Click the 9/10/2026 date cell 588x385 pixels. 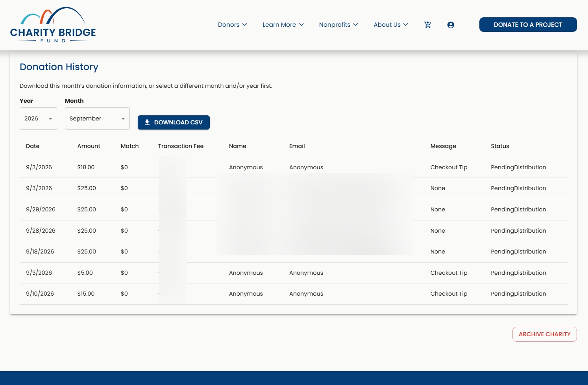40,294
